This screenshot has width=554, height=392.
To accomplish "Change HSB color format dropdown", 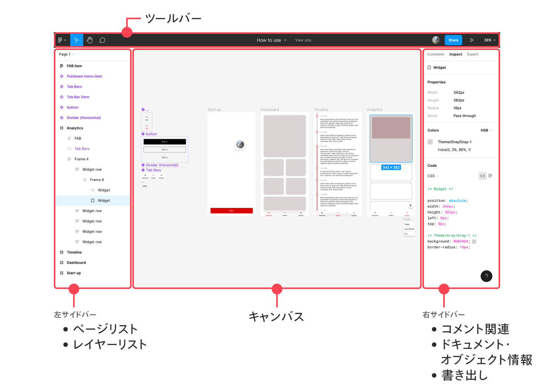I will [x=486, y=130].
